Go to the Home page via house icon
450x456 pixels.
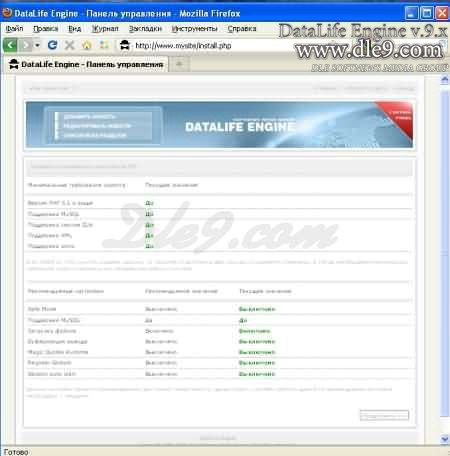[87, 45]
